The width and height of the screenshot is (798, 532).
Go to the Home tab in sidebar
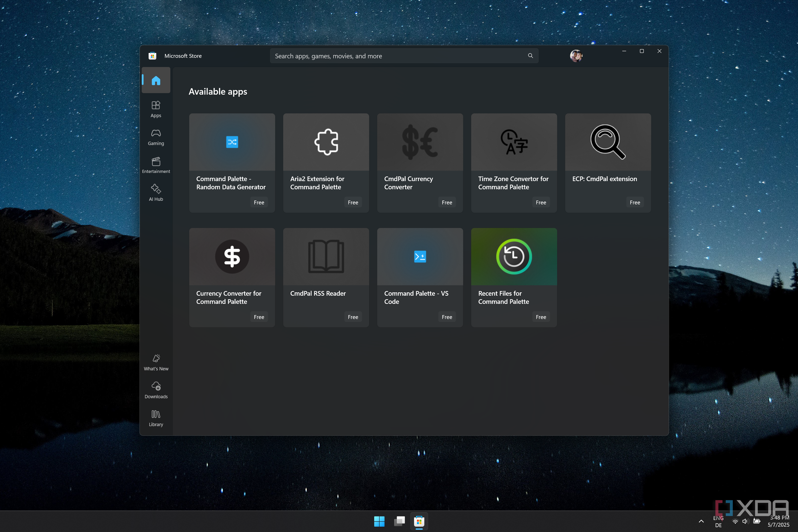tap(156, 80)
